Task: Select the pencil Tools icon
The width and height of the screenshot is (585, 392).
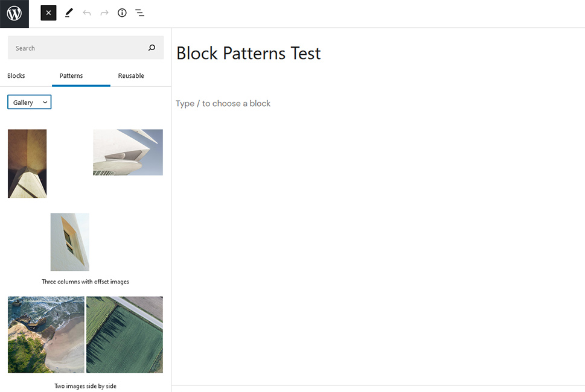Action: (69, 13)
